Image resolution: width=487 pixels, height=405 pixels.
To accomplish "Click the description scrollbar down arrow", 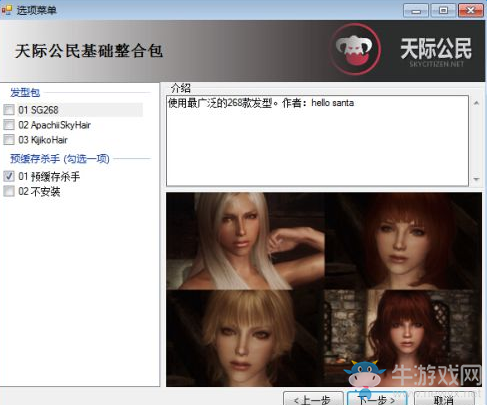I will 477,179.
